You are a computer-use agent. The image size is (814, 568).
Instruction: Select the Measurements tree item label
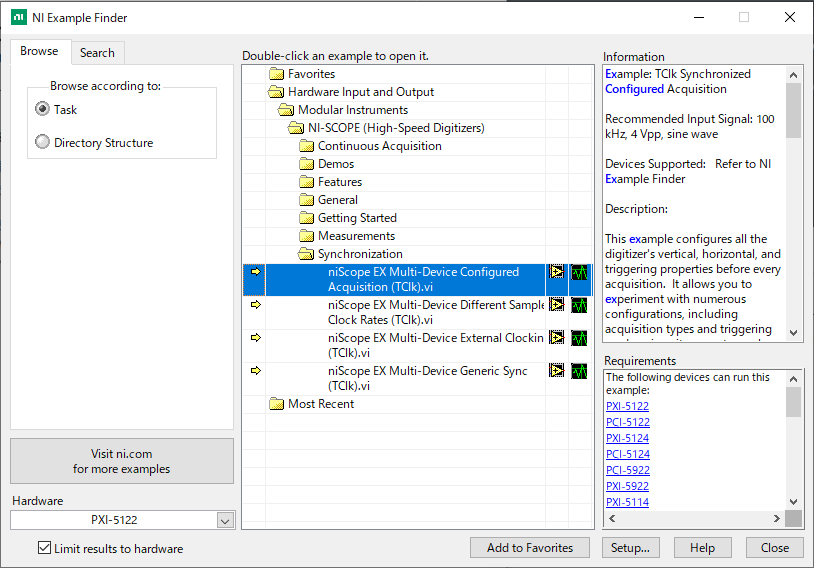click(356, 236)
